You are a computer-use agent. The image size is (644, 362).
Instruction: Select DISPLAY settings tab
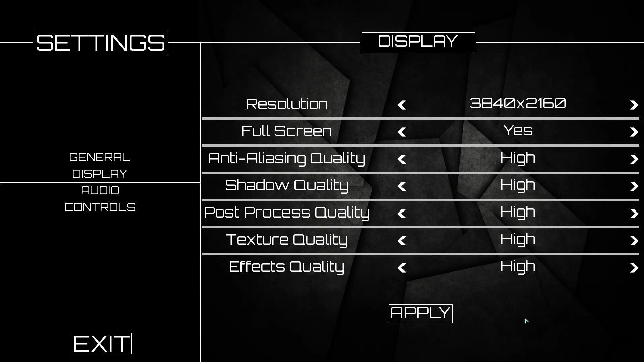[x=100, y=173]
